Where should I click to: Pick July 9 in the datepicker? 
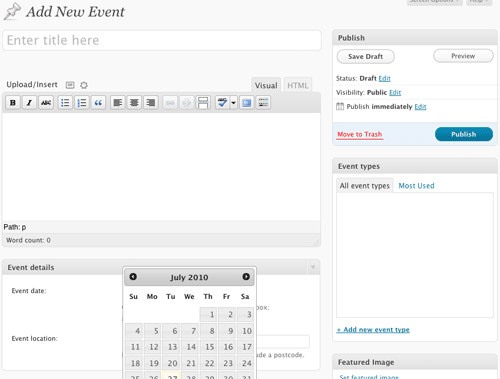(227, 331)
